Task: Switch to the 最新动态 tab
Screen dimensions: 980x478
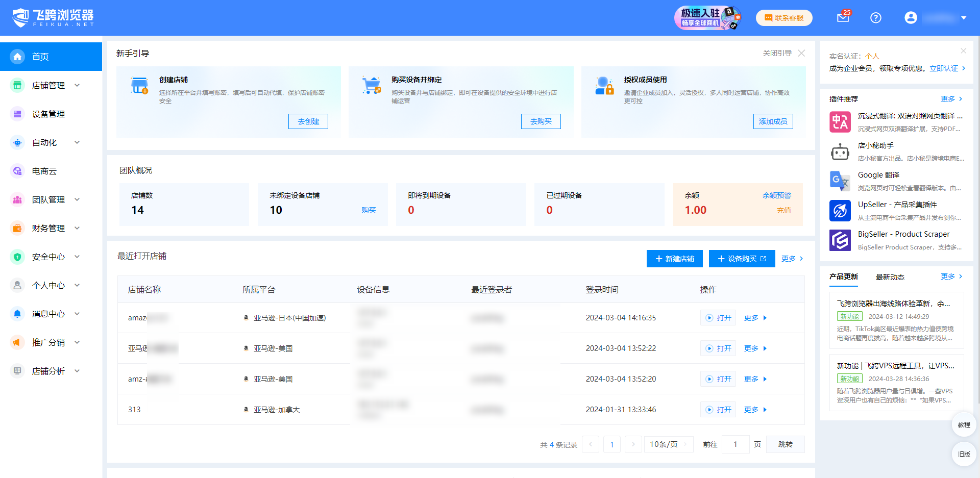Action: click(890, 277)
